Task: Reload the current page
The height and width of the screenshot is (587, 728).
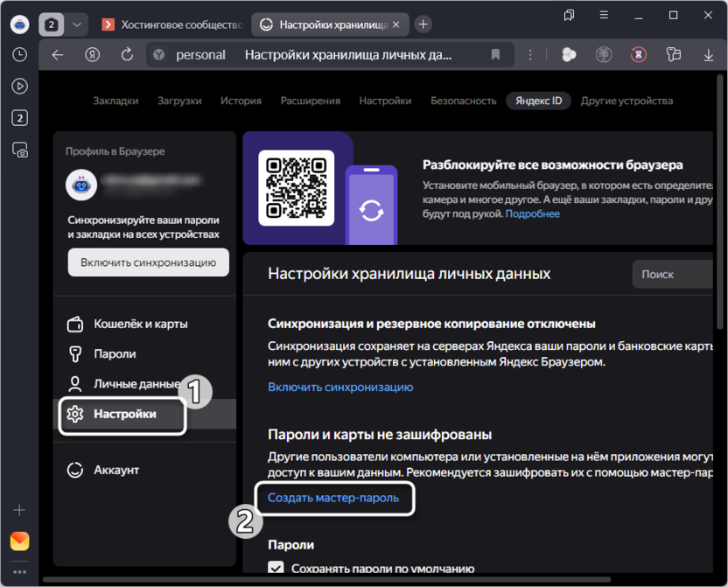Action: point(127,55)
